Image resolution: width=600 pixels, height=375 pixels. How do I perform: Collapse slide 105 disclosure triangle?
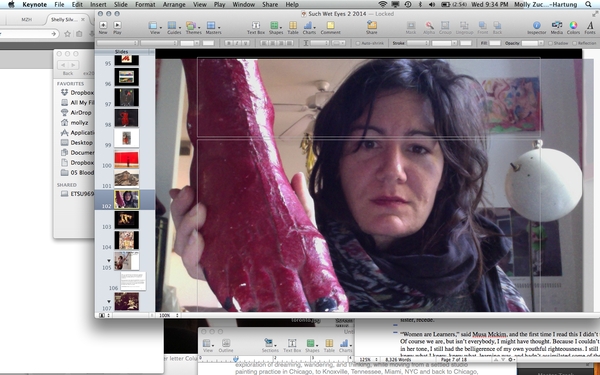pos(108,261)
